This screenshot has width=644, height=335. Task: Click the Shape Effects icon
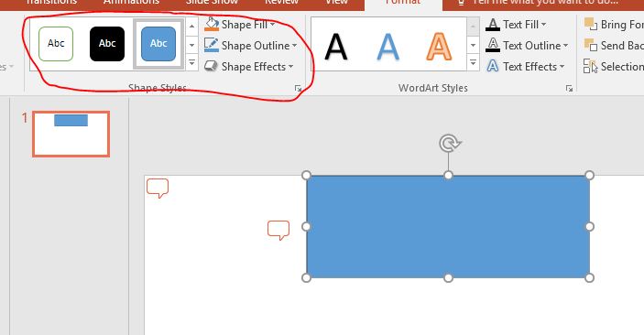211,66
